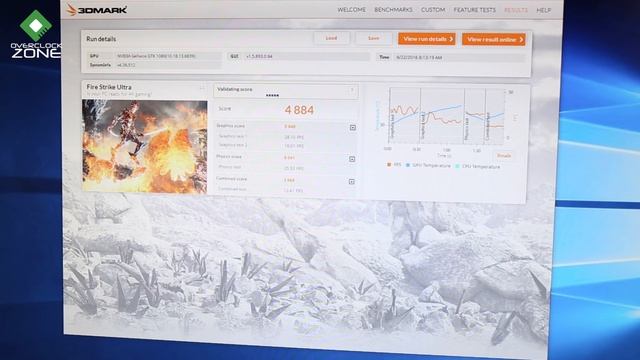Switch to the Benchmarks tab

tap(393, 10)
